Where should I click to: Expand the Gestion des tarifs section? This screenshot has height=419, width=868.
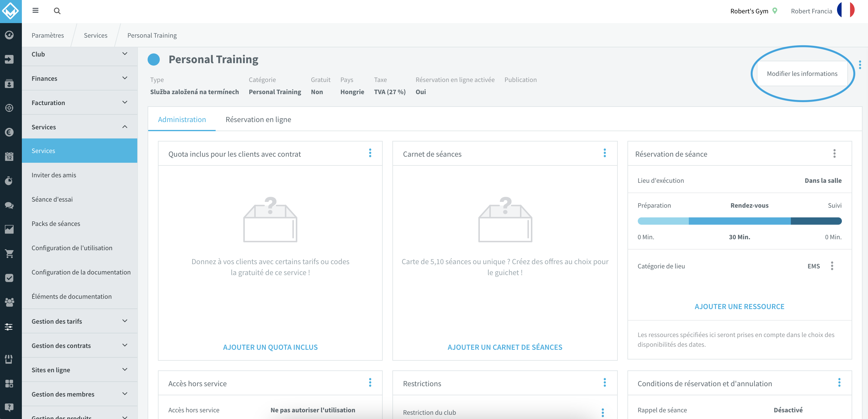tap(80, 321)
